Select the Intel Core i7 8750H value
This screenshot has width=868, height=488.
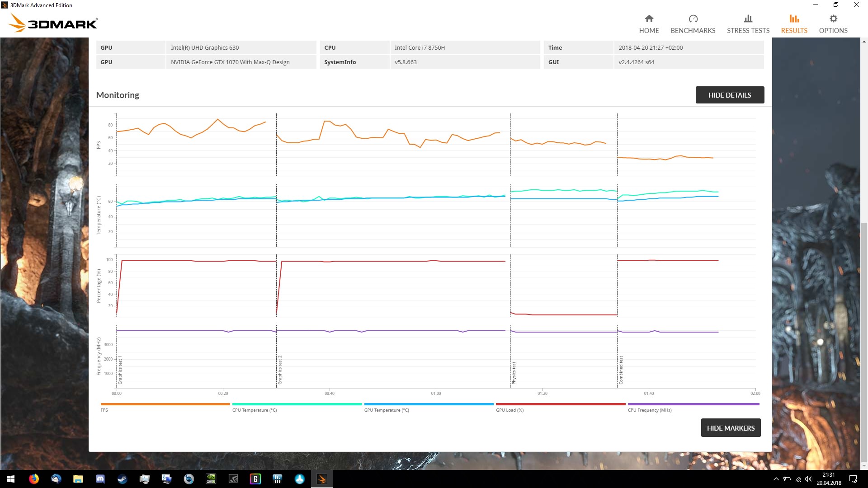420,47
